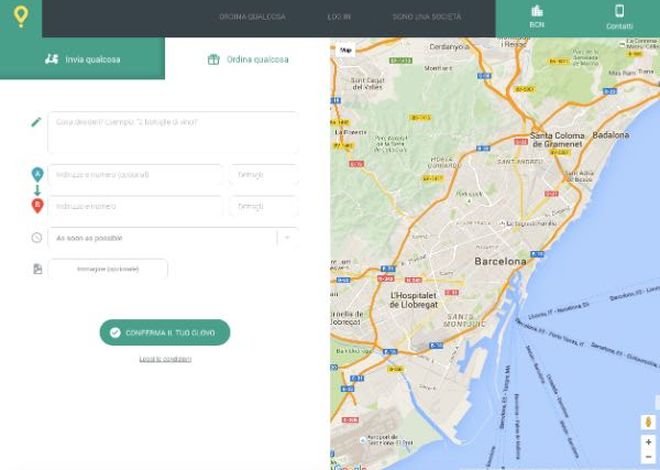
Task: Click the gift box icon on Ordina qualcosa
Action: click(213, 59)
